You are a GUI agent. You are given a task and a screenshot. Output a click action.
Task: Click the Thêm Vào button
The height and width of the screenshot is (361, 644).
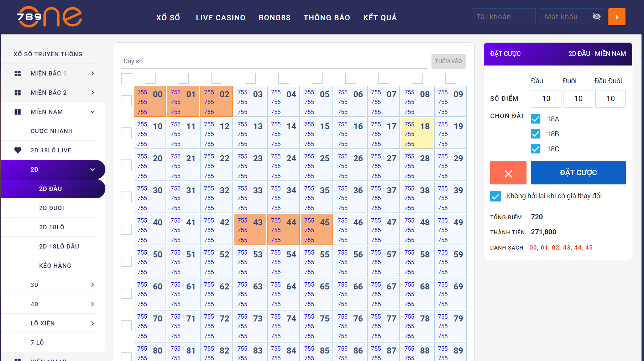coord(449,61)
